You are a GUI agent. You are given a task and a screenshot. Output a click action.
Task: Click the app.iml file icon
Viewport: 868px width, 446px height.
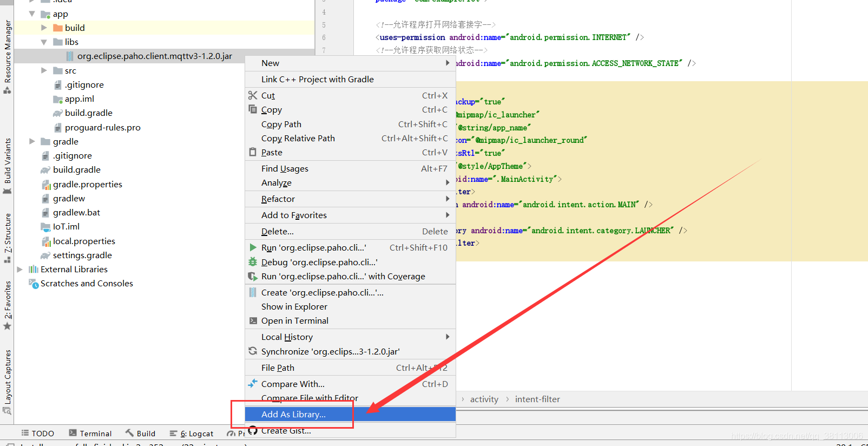58,99
